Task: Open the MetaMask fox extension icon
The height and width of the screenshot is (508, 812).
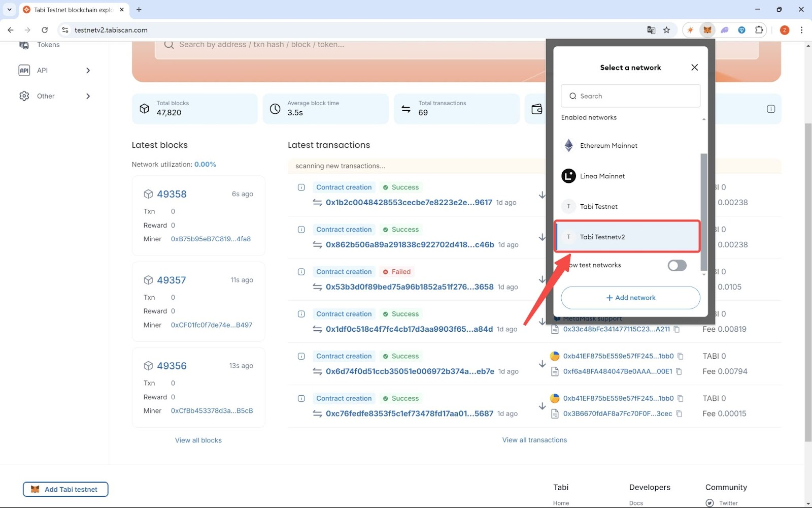Action: pos(707,30)
